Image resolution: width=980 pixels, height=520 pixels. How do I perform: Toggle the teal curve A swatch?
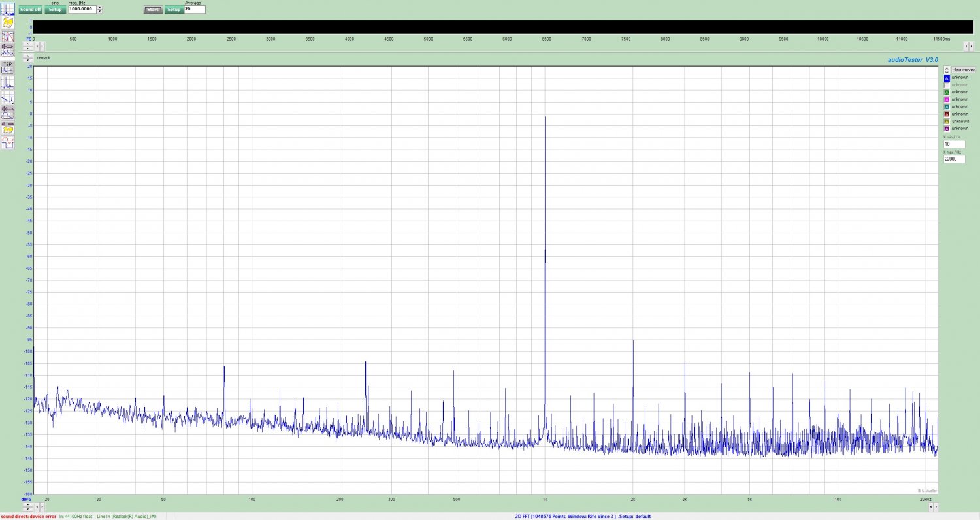[x=947, y=106]
